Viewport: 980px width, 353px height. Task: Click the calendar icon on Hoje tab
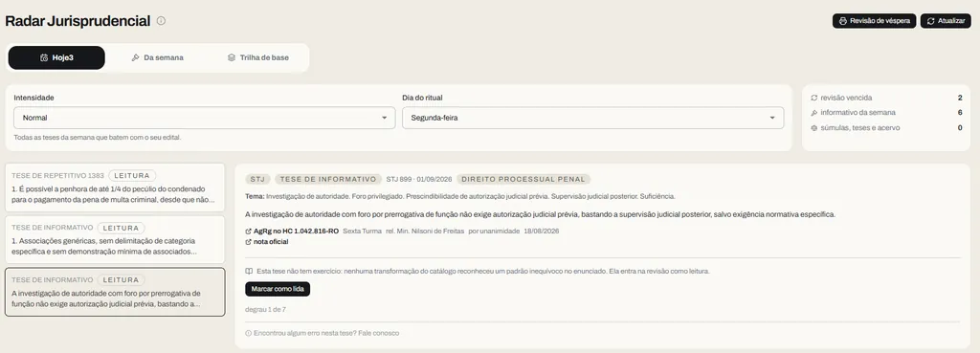click(44, 57)
